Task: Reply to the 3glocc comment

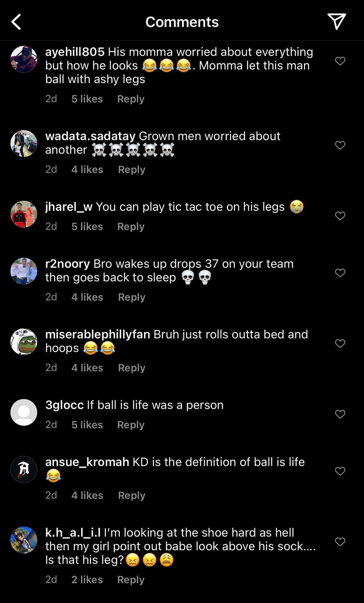Action: 131,425
